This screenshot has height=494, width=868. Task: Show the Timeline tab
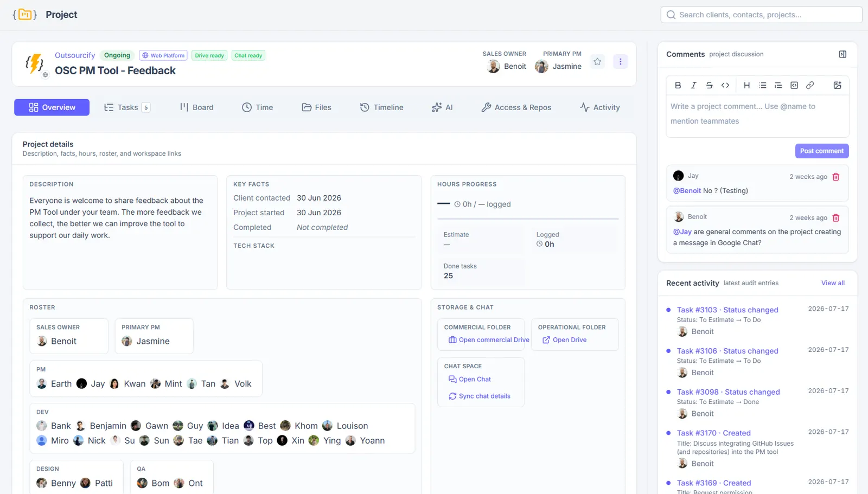click(x=381, y=107)
